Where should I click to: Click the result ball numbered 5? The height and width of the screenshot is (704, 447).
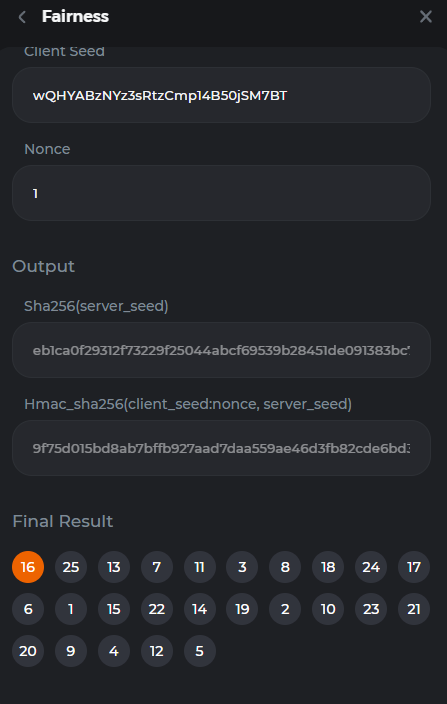200,651
